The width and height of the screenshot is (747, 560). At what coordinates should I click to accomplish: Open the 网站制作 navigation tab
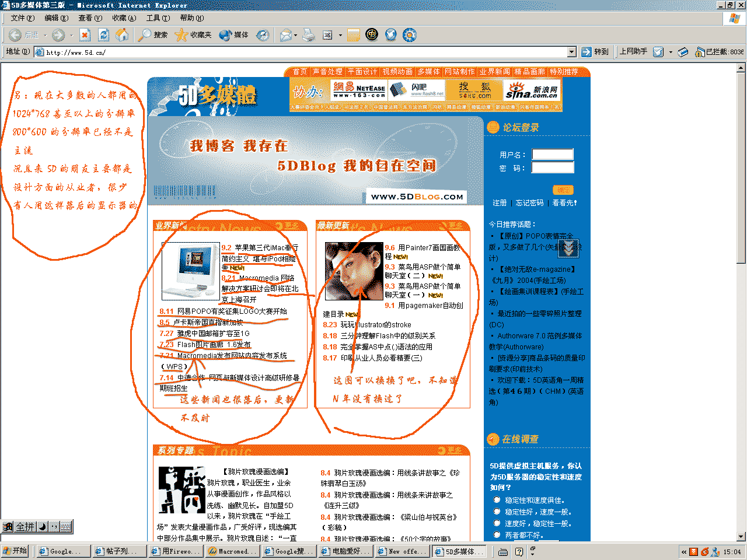click(x=460, y=72)
